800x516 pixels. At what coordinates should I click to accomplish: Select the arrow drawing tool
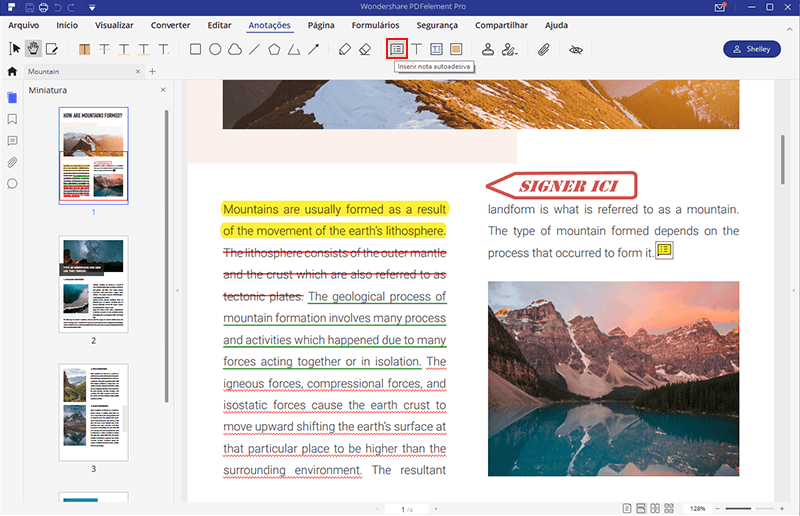pyautogui.click(x=313, y=48)
